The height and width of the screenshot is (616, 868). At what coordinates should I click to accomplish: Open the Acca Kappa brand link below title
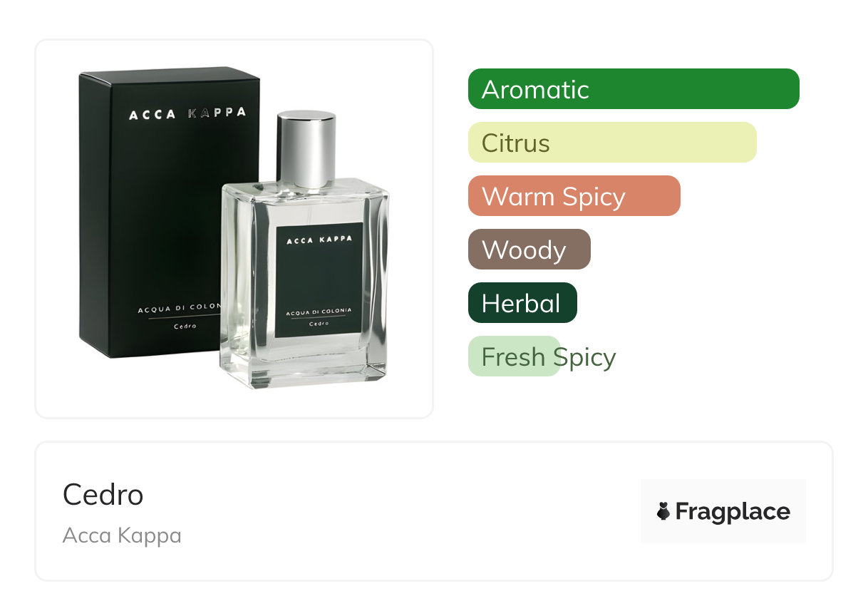coord(122,535)
